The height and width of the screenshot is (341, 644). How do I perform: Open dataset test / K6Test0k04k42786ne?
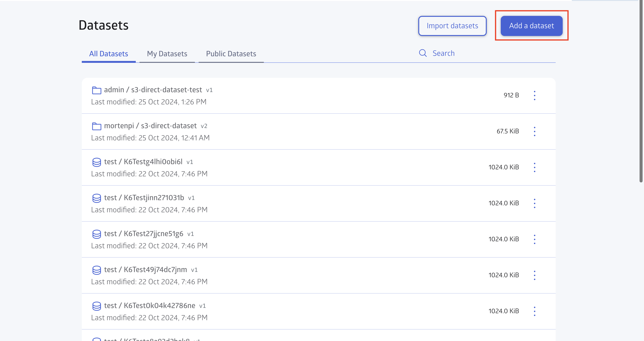click(x=150, y=305)
